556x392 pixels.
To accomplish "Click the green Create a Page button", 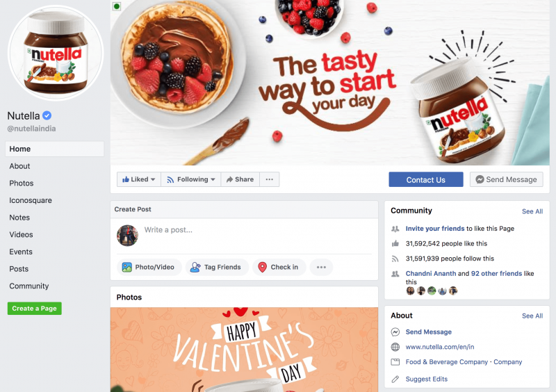I will 34,309.
